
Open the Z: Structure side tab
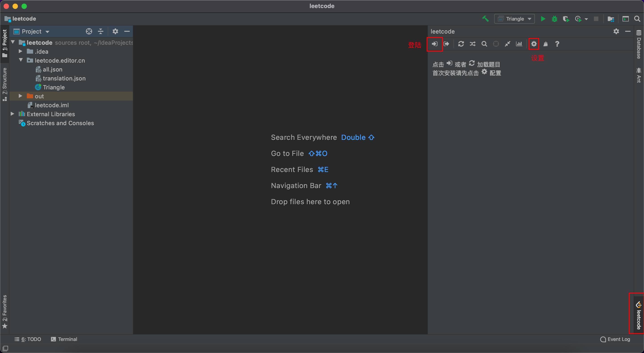pos(5,84)
